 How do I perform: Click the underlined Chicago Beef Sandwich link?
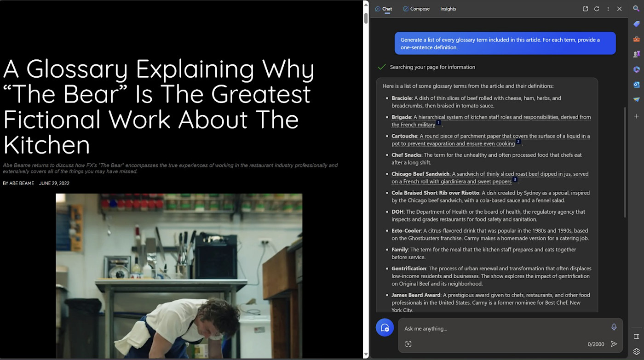coord(420,174)
